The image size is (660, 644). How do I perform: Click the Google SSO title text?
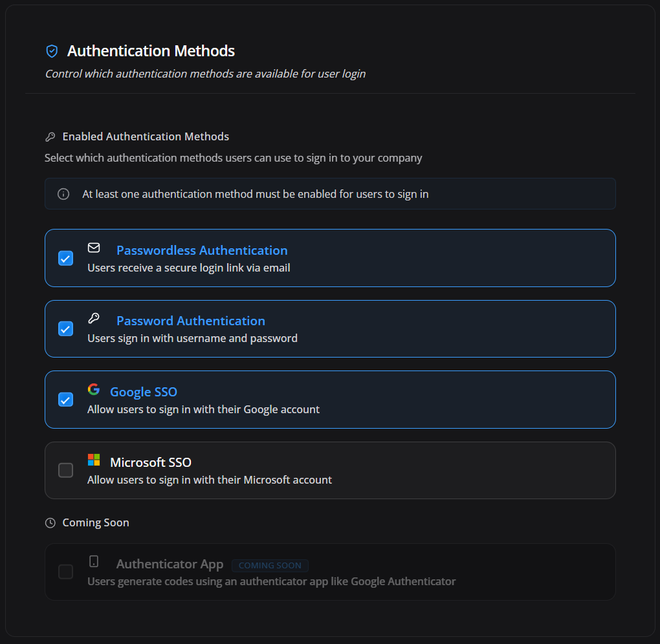click(x=144, y=392)
